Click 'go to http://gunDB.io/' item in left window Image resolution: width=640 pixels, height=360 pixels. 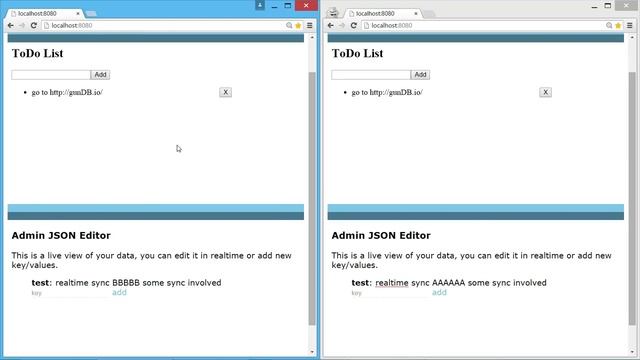pyautogui.click(x=67, y=93)
